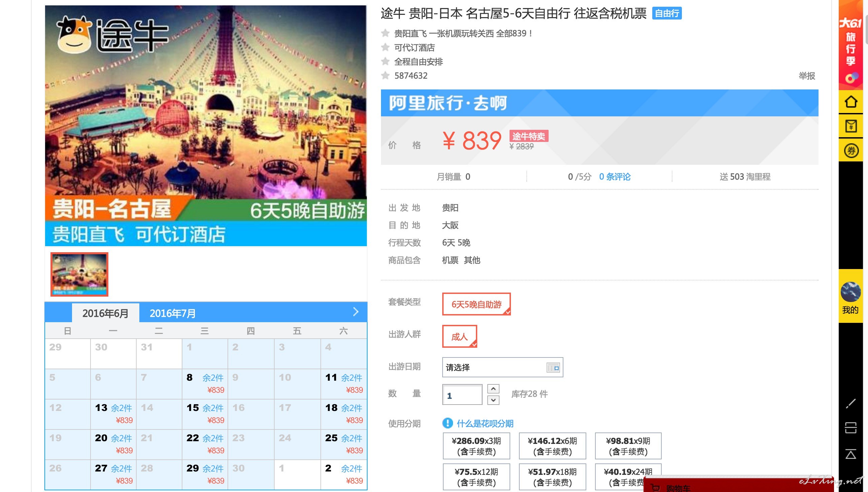
Task: Choose ¥286.09x3期 installment plan
Action: tap(477, 446)
